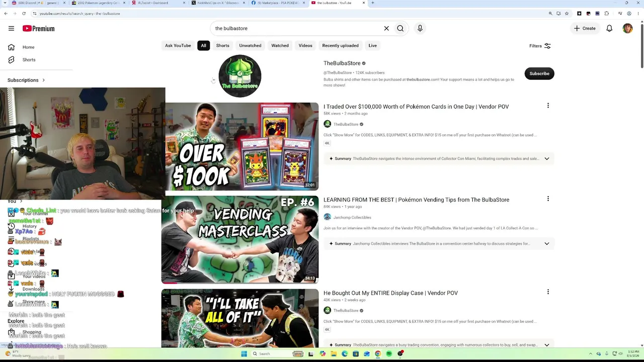
Task: Click the Create button
Action: (x=585, y=29)
